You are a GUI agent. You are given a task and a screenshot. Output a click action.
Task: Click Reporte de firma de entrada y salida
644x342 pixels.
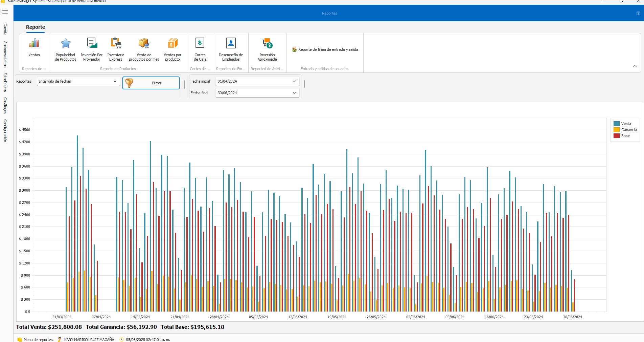(325, 49)
